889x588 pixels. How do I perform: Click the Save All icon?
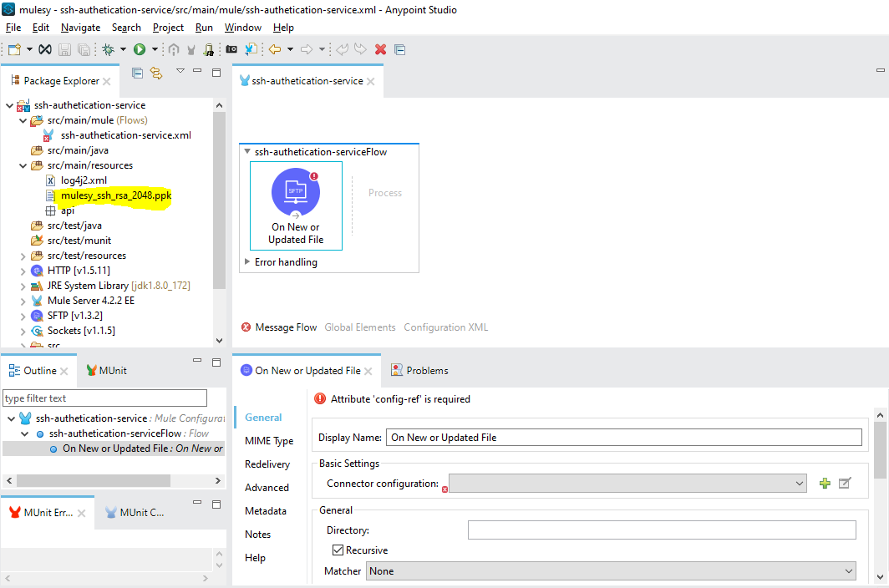click(84, 50)
